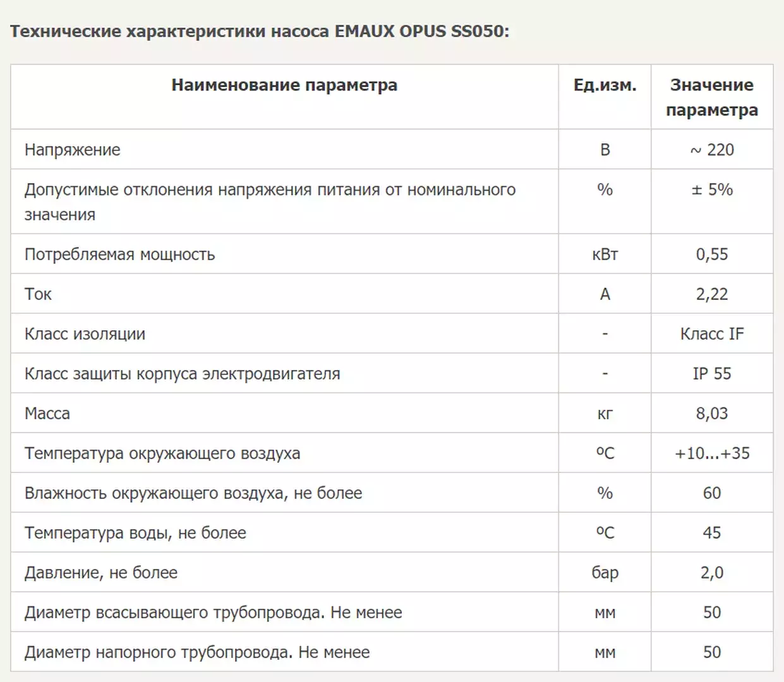
Task: Click '%' unit in Допустимые отклонения row
Action: click(605, 189)
